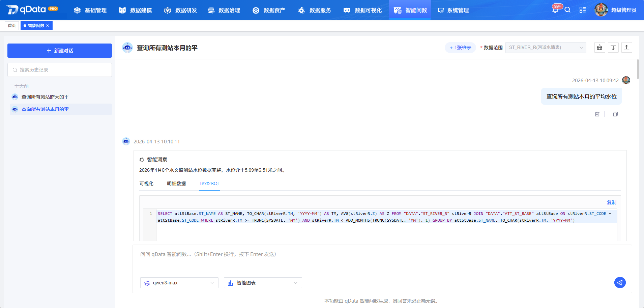Open the qwen3-max model dropdown

[179, 283]
